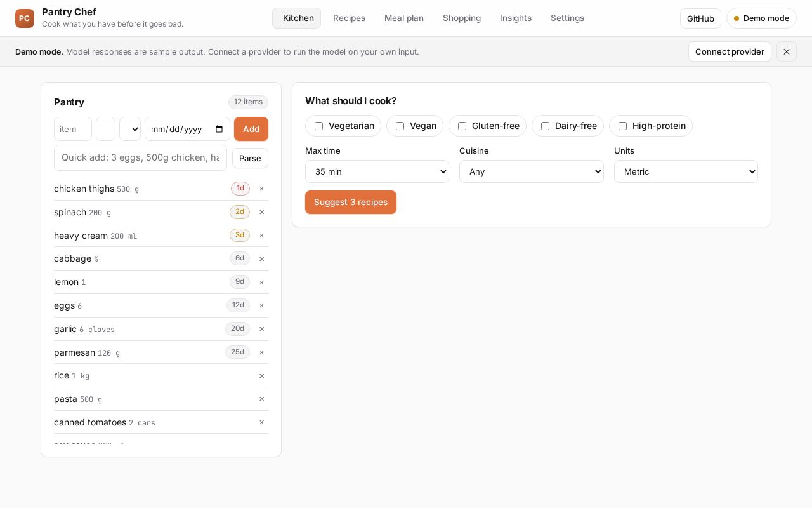Dismiss the demo mode banner

[787, 51]
